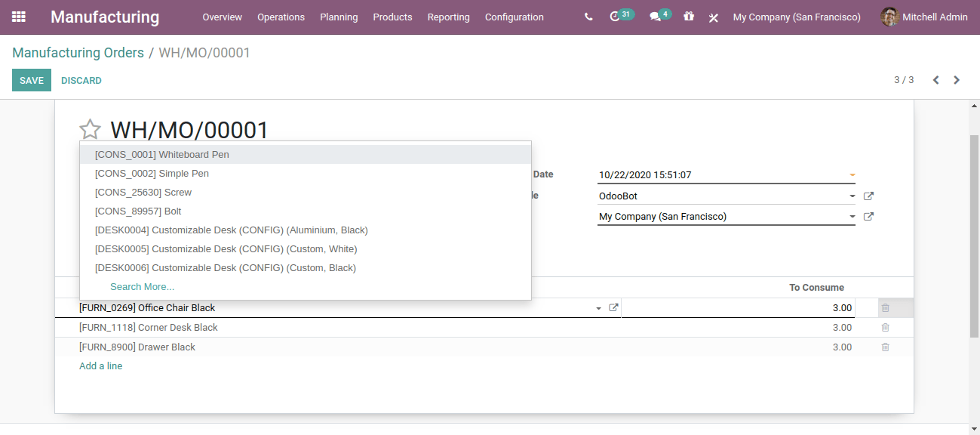Click the SAVE button
This screenshot has height=435, width=980.
[32, 80]
